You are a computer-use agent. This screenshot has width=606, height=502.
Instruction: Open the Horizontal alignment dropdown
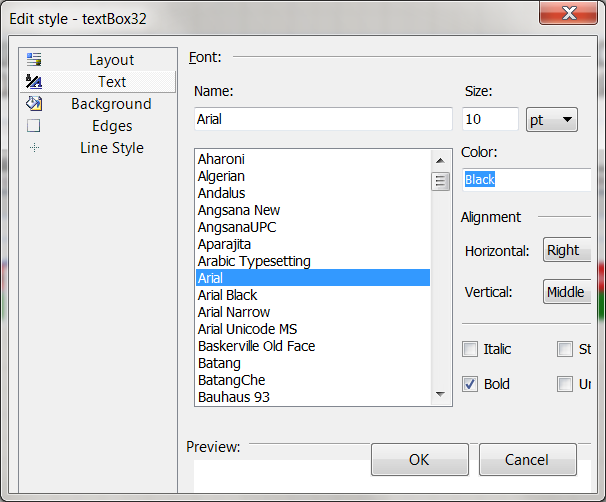566,250
